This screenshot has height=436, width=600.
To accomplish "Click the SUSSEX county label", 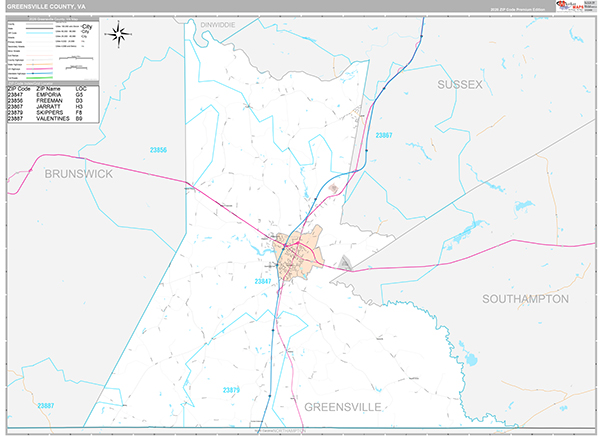I will (x=460, y=85).
